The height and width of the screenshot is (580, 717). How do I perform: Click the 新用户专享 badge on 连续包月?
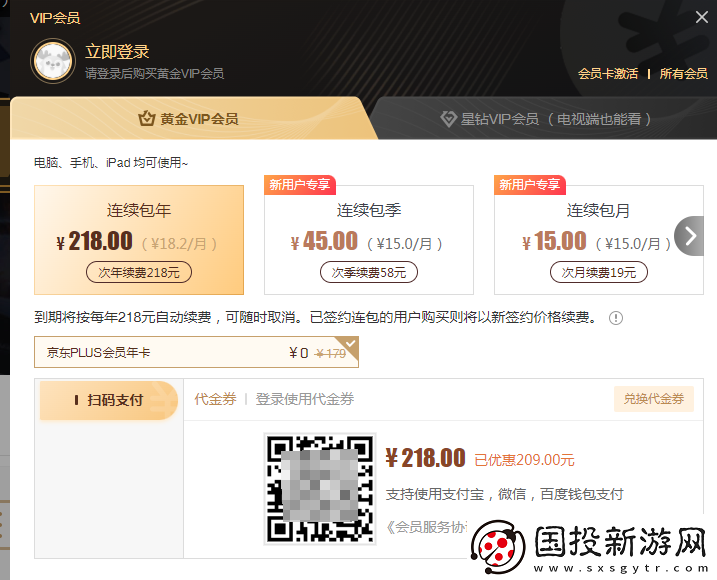pos(530,185)
